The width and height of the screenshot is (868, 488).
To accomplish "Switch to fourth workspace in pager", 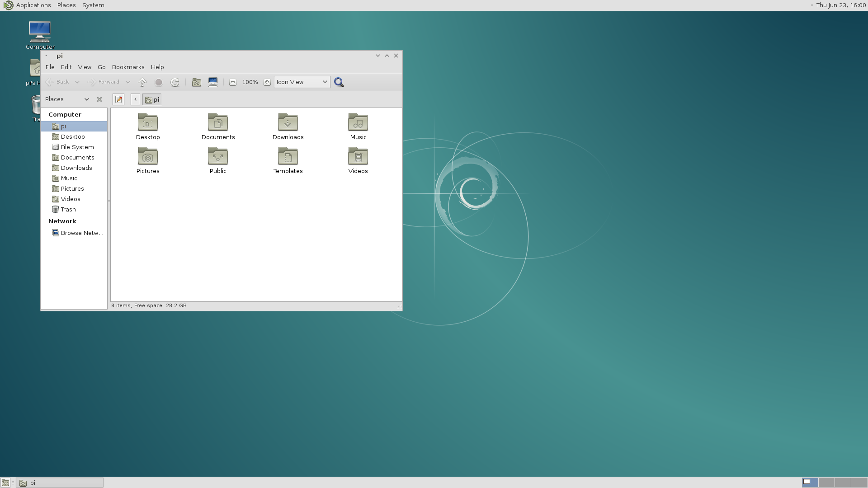I will pos(859,483).
